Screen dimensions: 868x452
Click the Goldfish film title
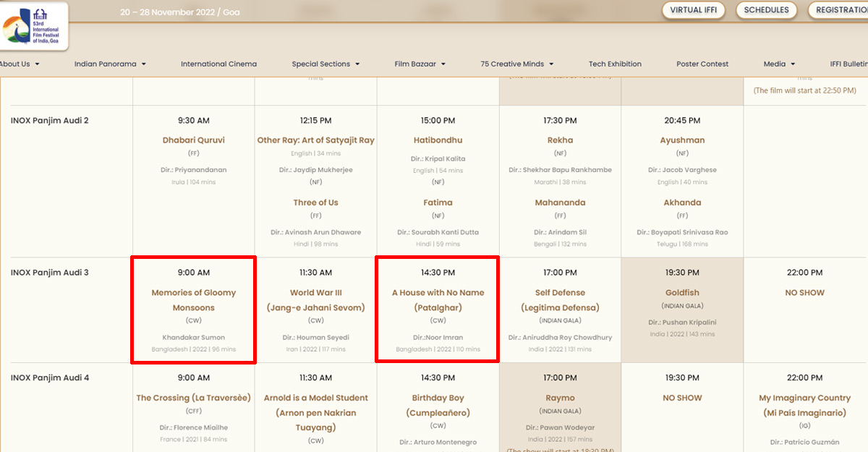[x=682, y=293]
